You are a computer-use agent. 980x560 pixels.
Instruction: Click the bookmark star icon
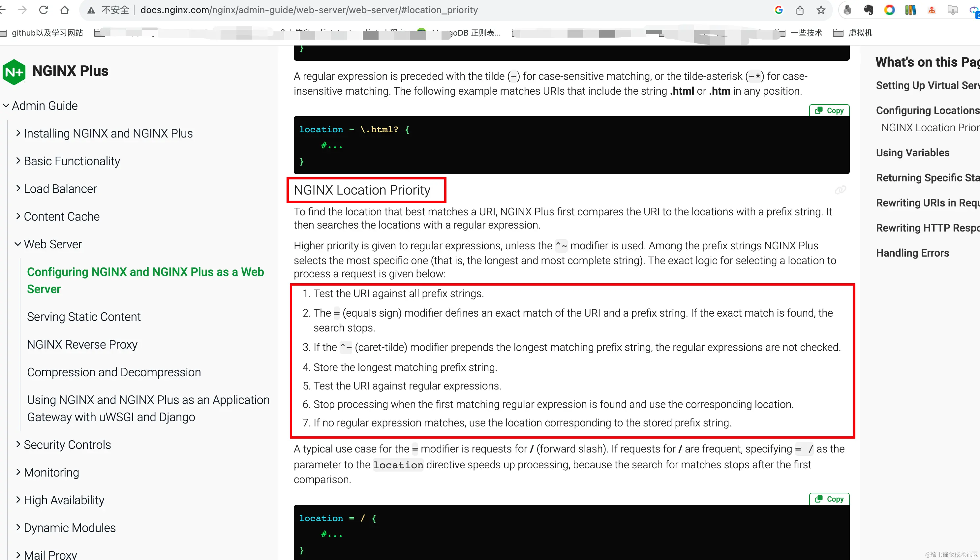821,10
